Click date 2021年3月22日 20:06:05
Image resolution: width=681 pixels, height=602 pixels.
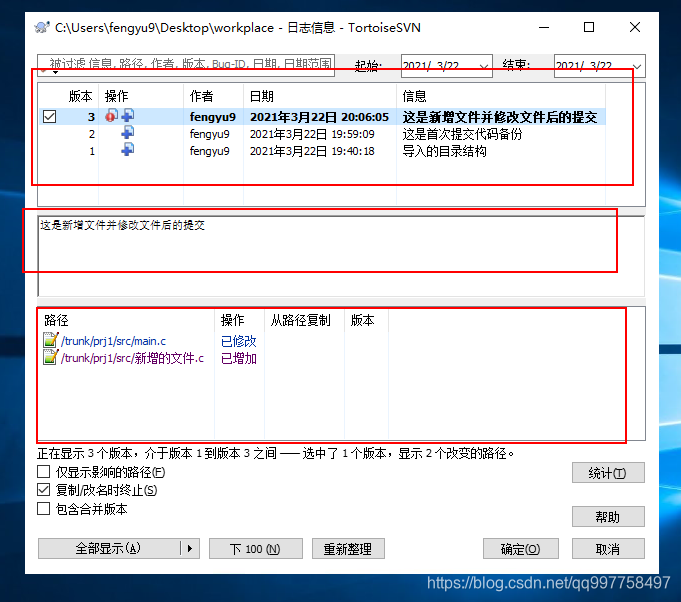pyautogui.click(x=319, y=117)
